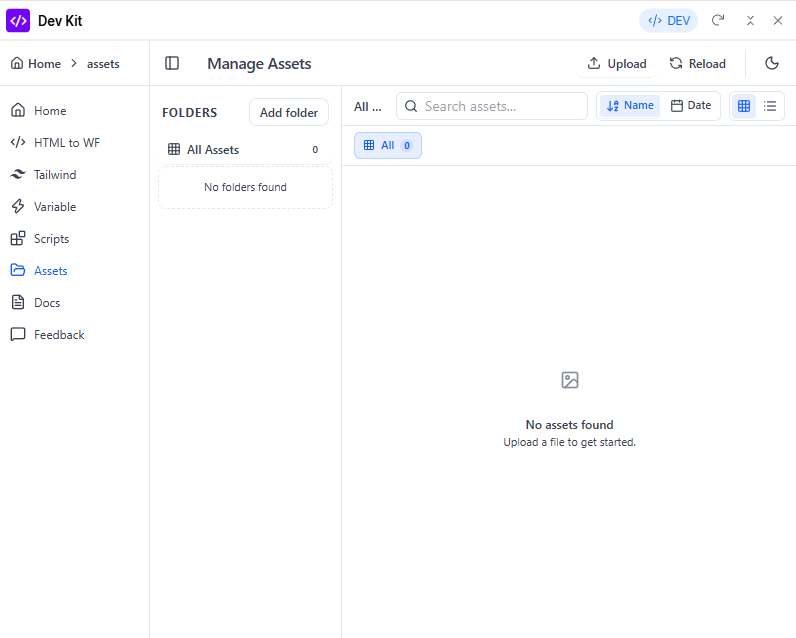Focus the Search assets input field
Viewport: 796px width, 638px height.
point(491,106)
